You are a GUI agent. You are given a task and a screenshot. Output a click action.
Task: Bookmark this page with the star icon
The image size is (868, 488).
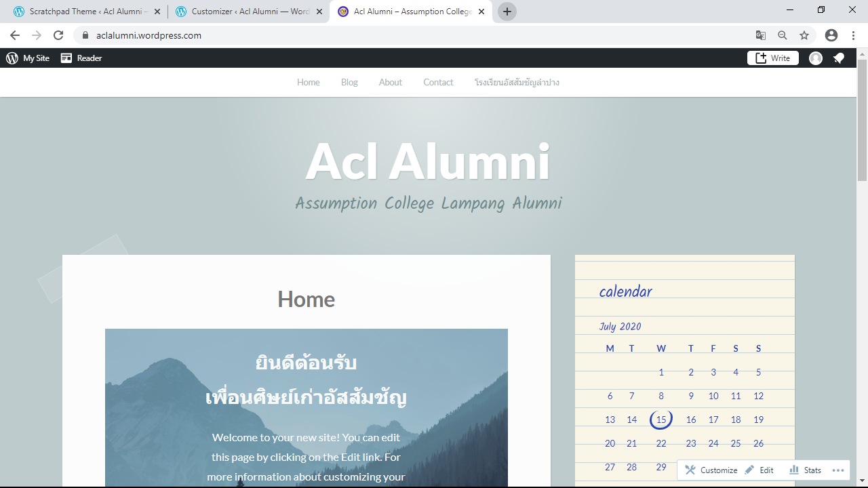(804, 35)
